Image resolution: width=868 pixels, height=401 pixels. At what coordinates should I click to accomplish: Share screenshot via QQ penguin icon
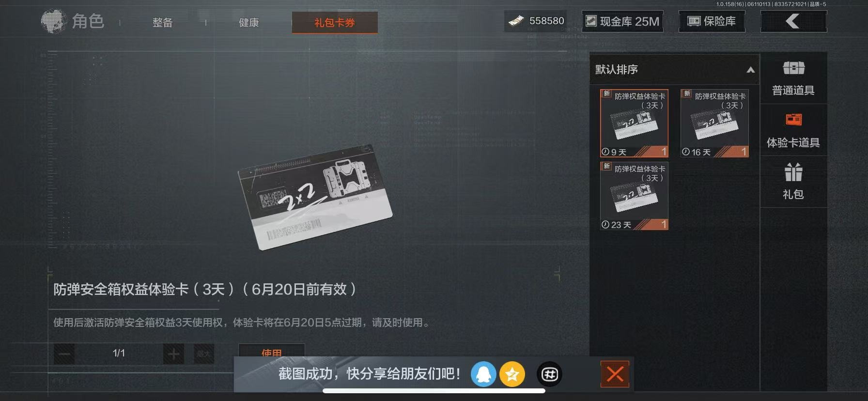pos(483,374)
